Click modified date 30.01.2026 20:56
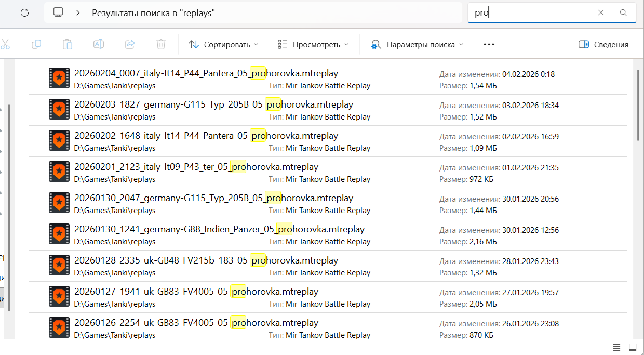The width and height of the screenshot is (644, 355). tap(531, 199)
